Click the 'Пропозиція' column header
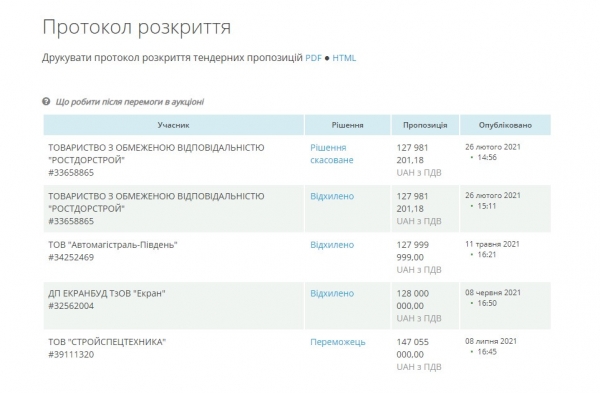Viewport: 600px width, 393px height. (x=425, y=125)
